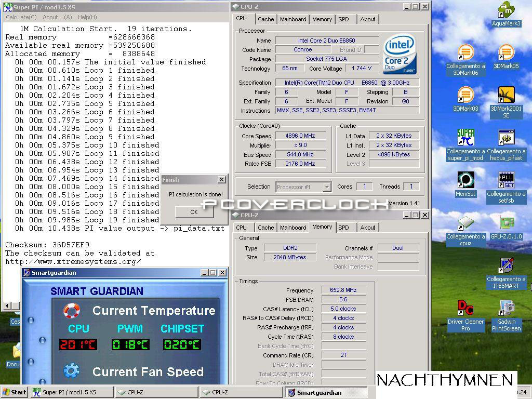Close the Finish dialog

tap(221, 179)
